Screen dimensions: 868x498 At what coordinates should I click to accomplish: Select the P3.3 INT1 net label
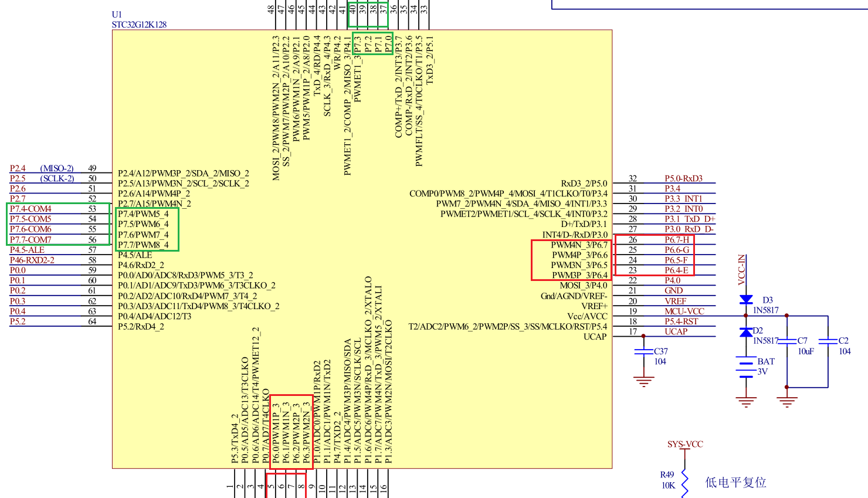683,199
